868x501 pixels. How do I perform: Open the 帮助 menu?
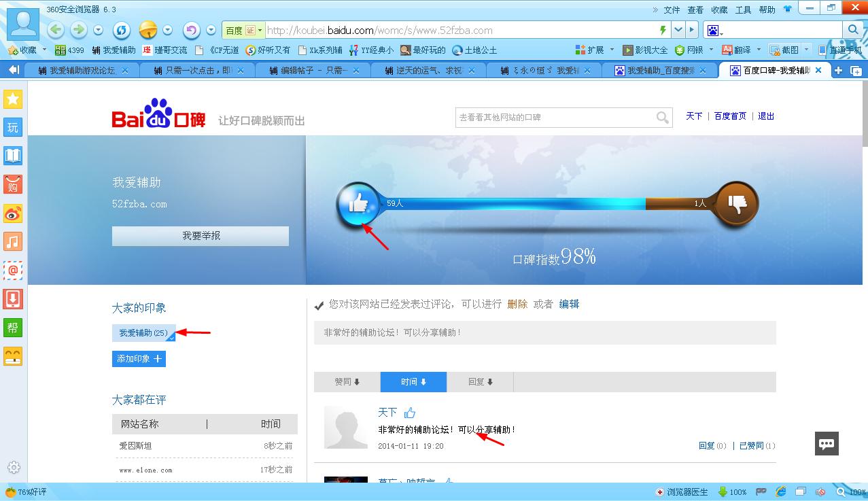point(767,10)
